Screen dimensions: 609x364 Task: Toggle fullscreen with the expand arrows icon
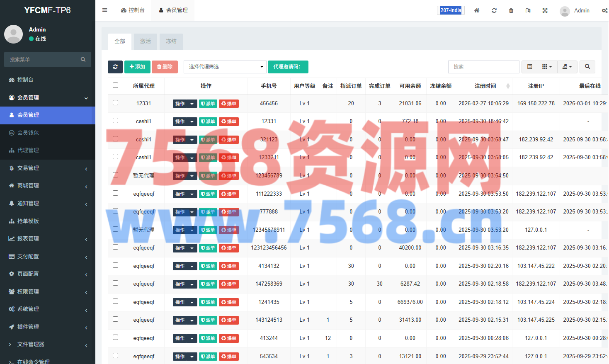545,10
